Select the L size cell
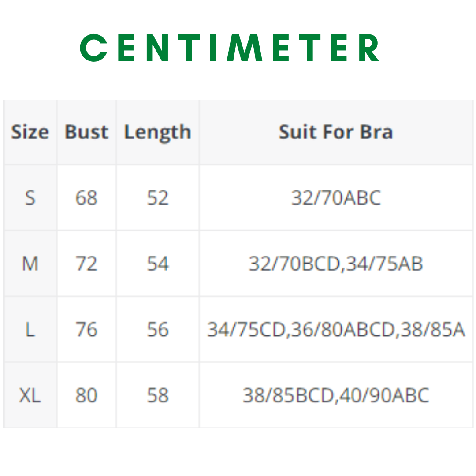Screen dimensions: 476x476 coord(30,329)
